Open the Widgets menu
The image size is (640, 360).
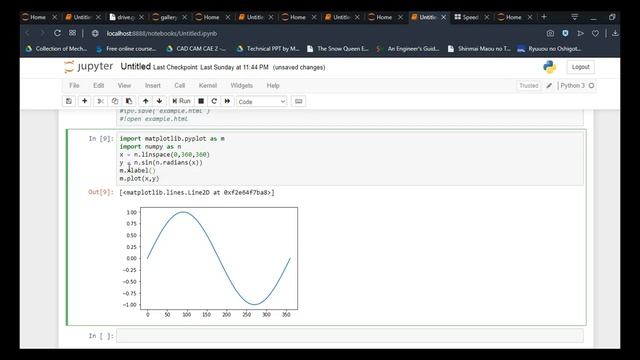pos(242,86)
